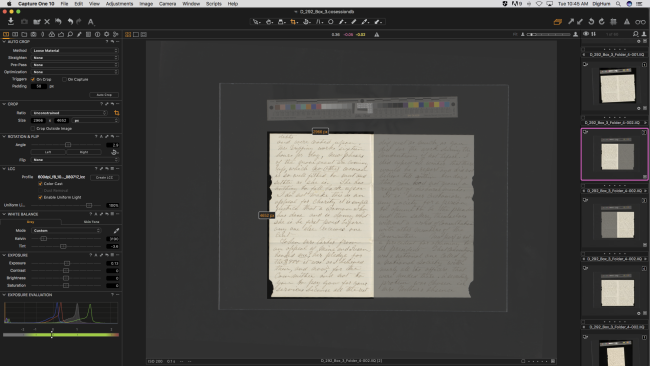Open the magnifier Details tool tab
Image resolution: width=650 pixels, height=366 pixels.
tap(70, 34)
